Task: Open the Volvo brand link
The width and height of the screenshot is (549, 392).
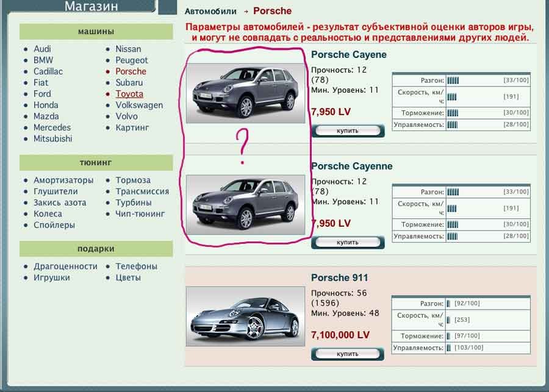Action: pos(126,116)
